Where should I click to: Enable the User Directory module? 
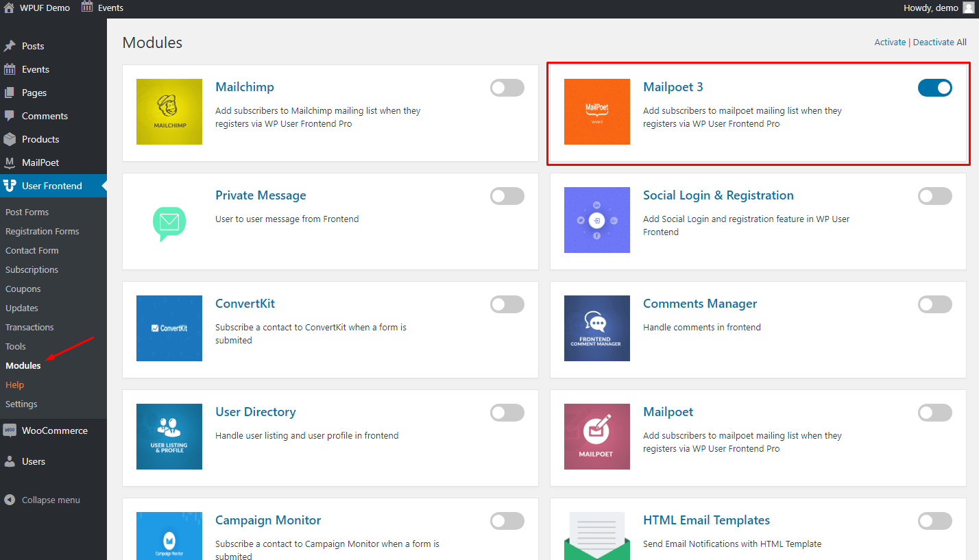tap(507, 413)
